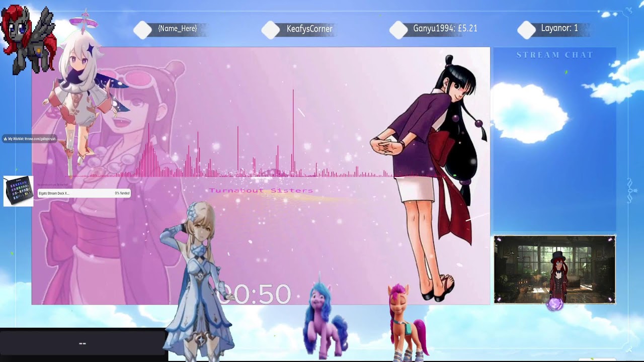Click the 'Ganyu1994: £5.21' label
Viewport: 644px width, 362px height.
pos(445,29)
